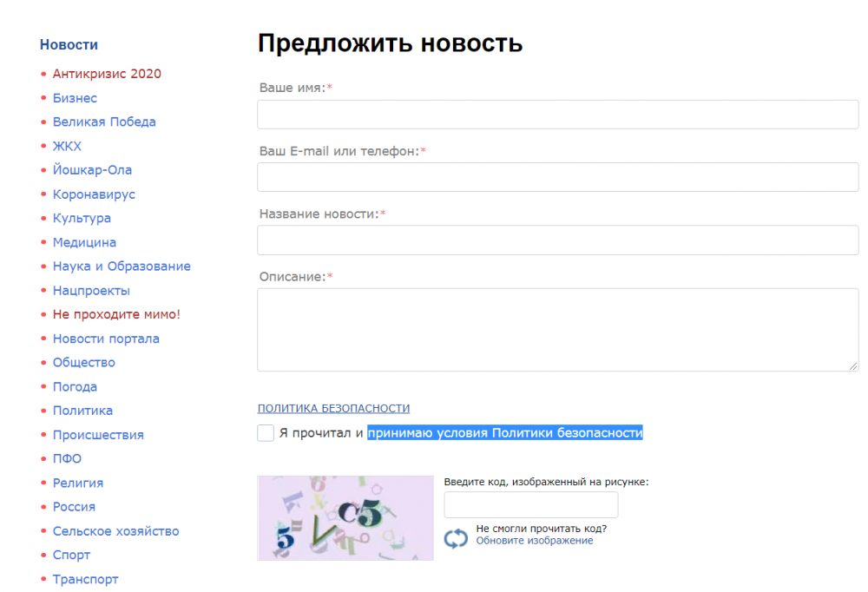This screenshot has height=592, width=868.
Task: Click the E-mail или телефон field
Action: [557, 177]
